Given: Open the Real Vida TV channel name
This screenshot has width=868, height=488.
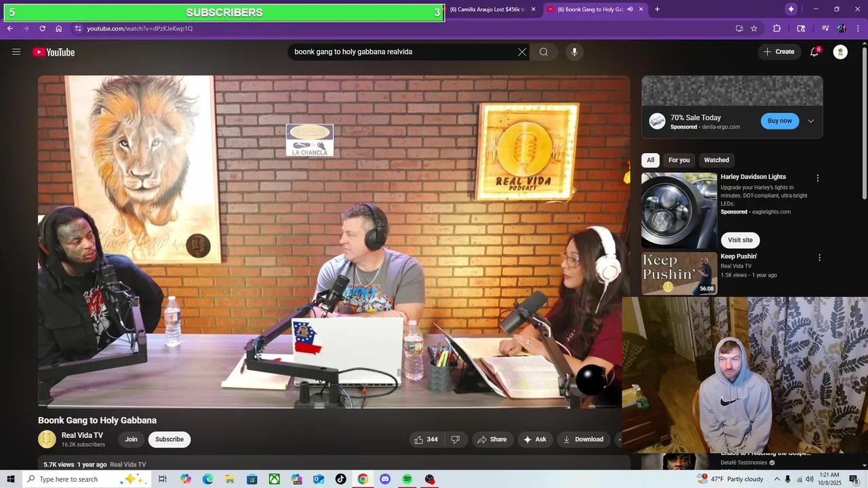Looking at the screenshot, I should pos(82,436).
